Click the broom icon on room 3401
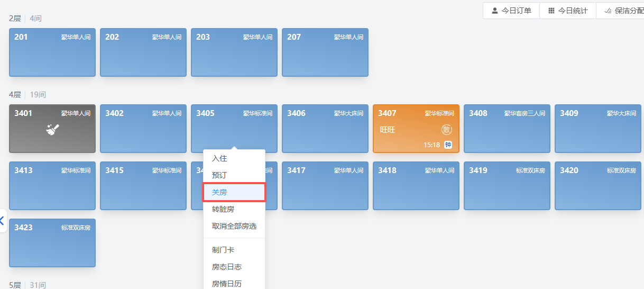644x289 pixels. (52, 129)
